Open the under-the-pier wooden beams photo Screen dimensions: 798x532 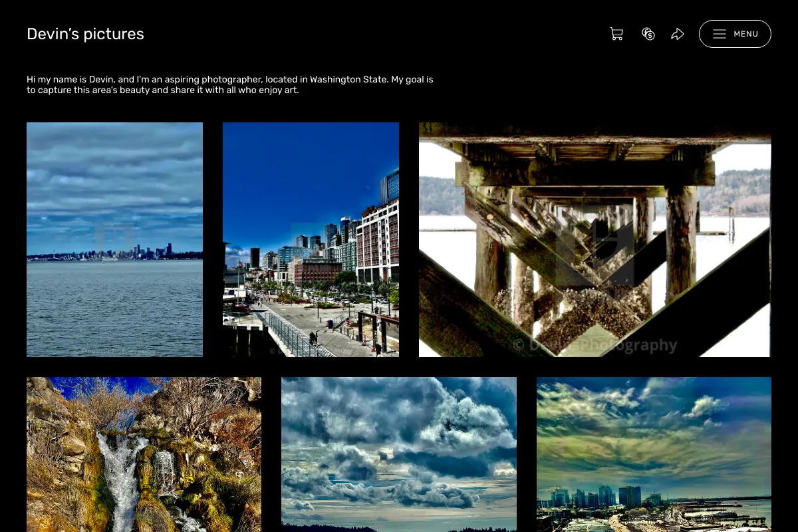[595, 239]
